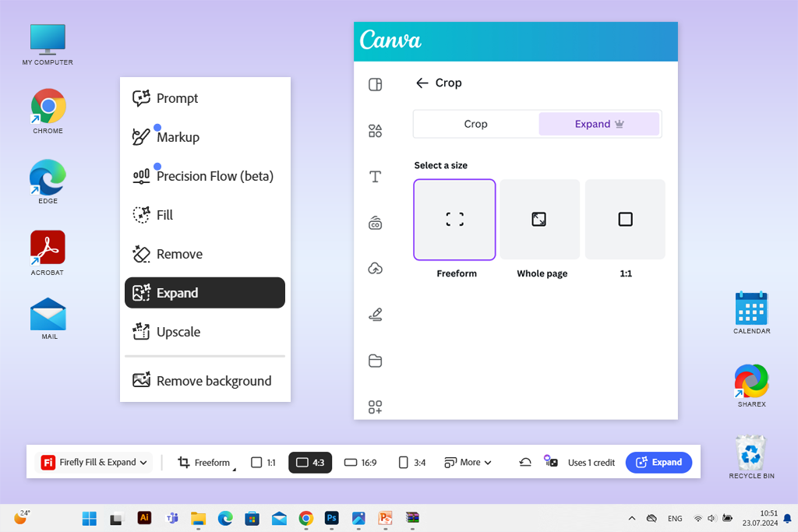Choose the 16:9 aspect ratio

(x=360, y=463)
